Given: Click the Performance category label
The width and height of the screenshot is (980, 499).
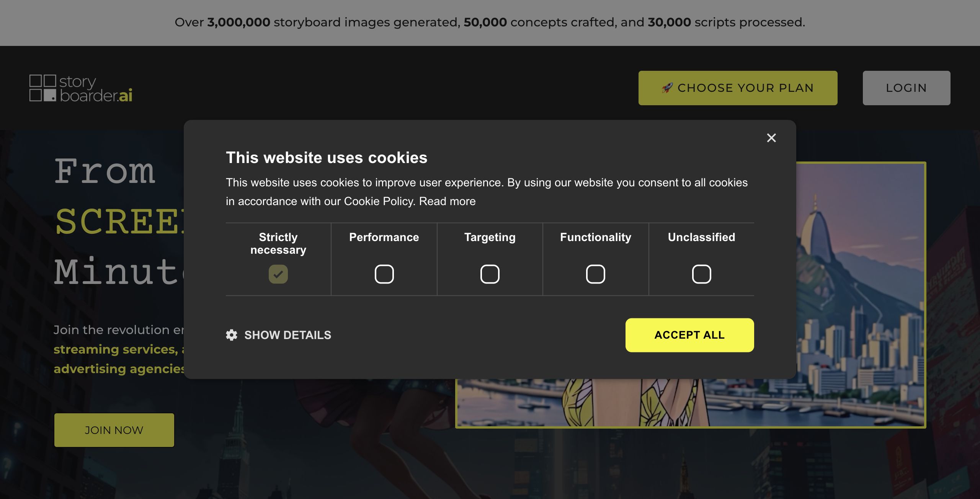Looking at the screenshot, I should (384, 237).
